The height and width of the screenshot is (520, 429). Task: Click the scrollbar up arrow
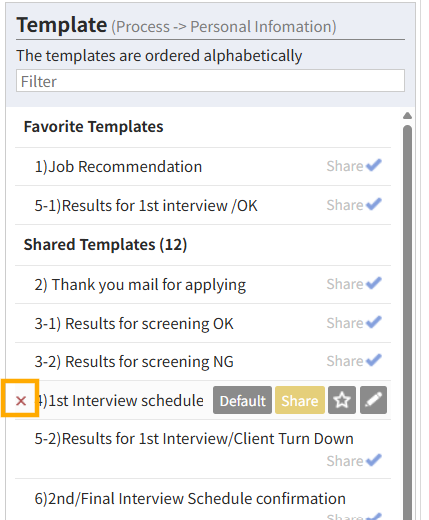coord(407,116)
